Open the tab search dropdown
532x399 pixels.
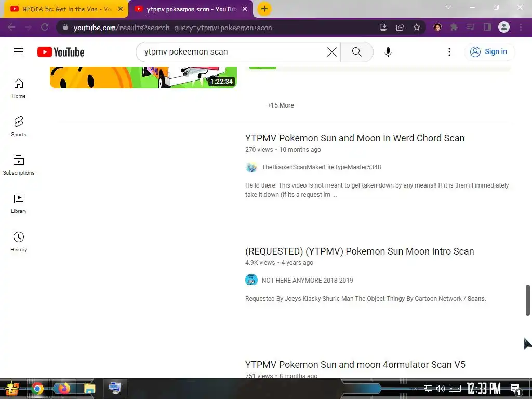(448, 7)
